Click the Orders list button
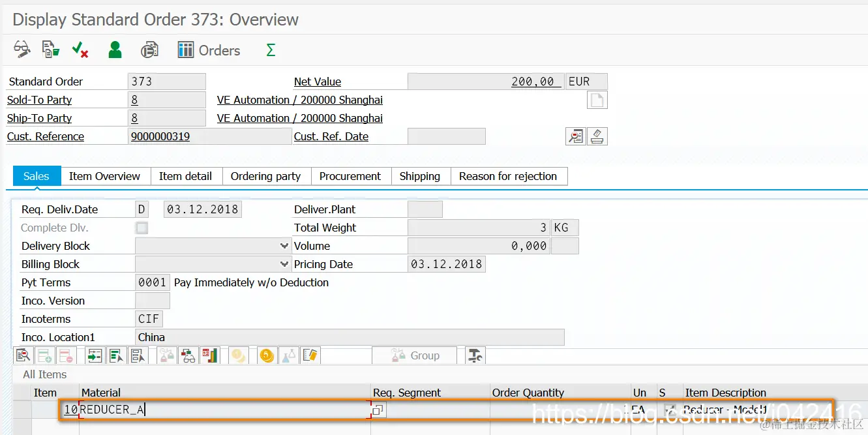 209,50
